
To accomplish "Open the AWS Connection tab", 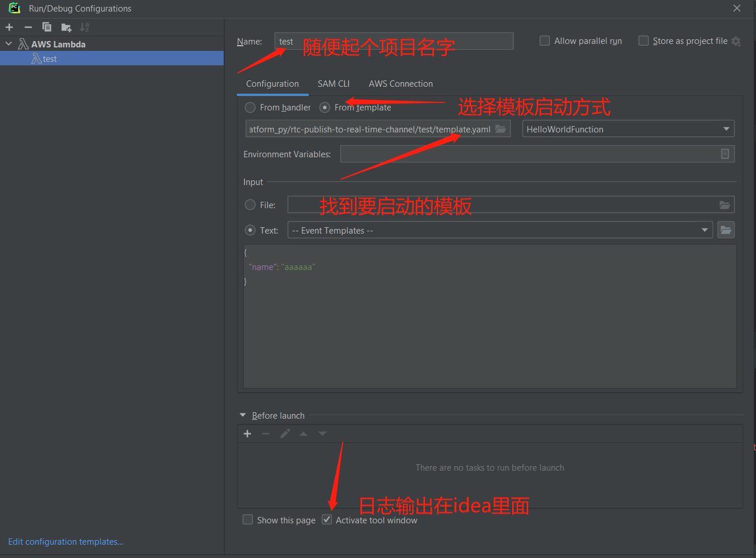I will [401, 84].
